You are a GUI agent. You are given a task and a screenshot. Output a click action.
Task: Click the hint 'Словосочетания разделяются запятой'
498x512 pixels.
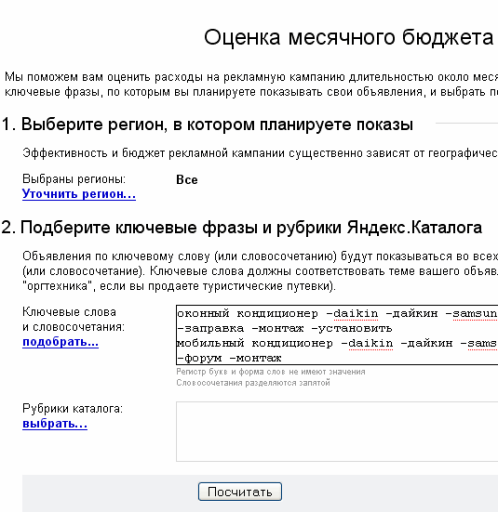253,383
